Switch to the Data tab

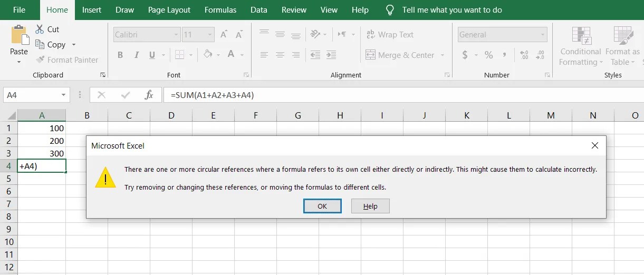(258, 10)
